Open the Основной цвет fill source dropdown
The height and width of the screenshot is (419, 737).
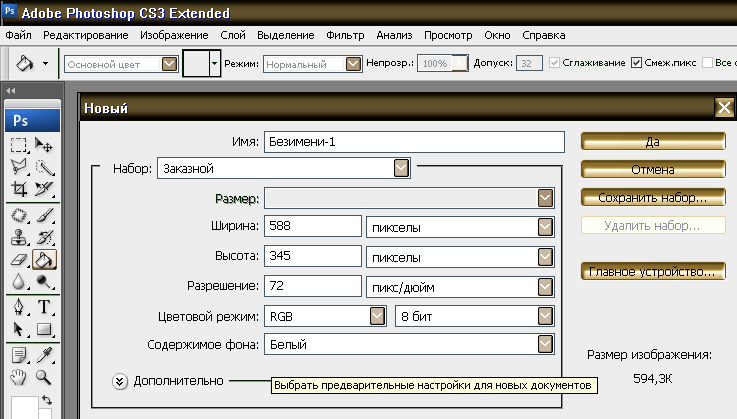(x=169, y=64)
